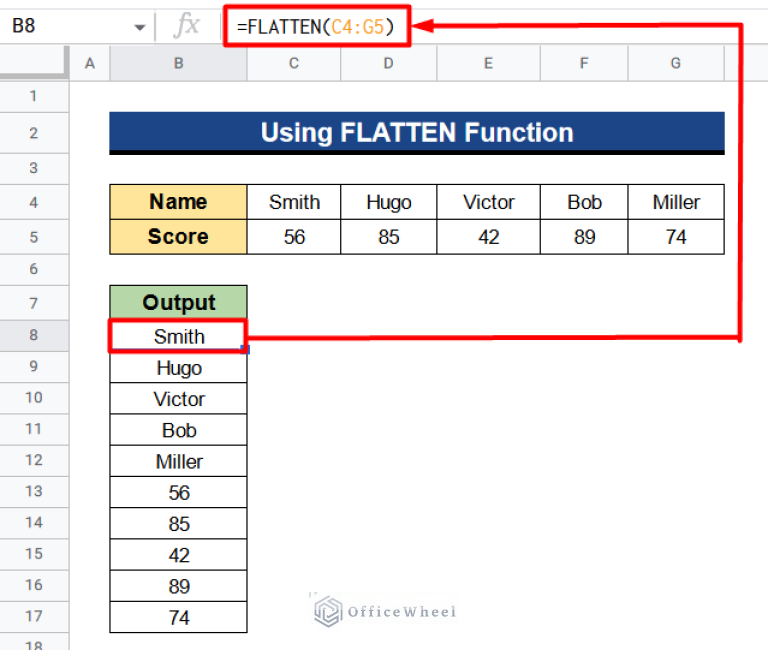Select column G header

(x=676, y=64)
